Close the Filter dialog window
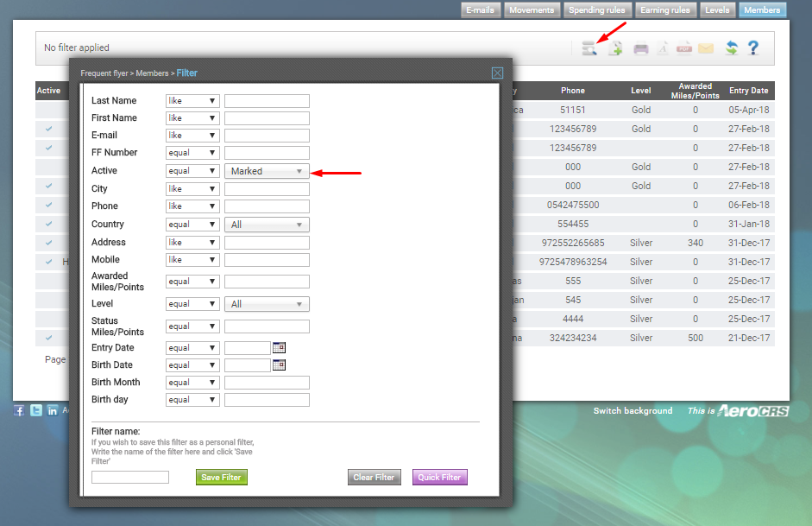Screen dimensions: 812x526 [x=497, y=73]
